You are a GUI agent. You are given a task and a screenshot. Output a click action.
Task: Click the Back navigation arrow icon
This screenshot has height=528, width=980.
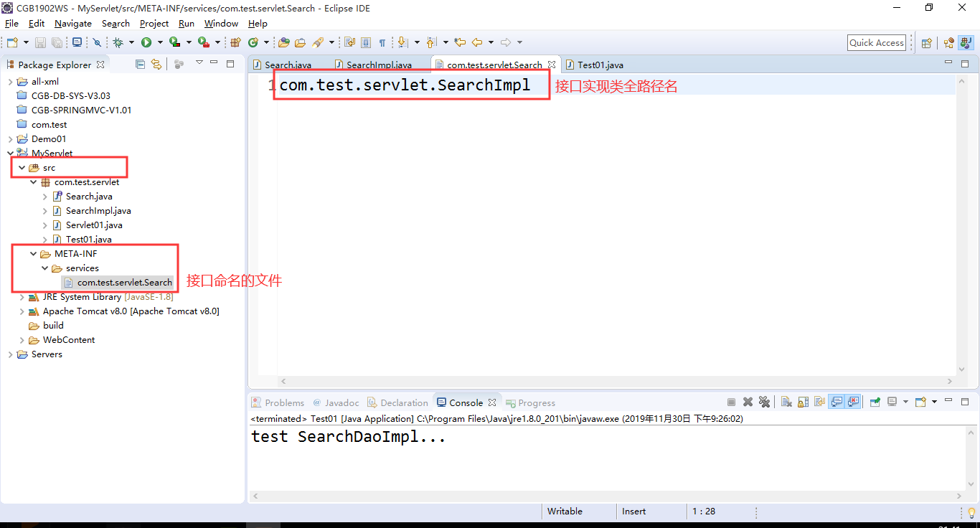click(477, 43)
